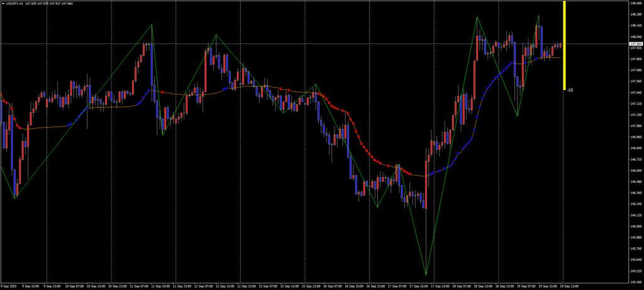Click the 19 Sep 23:00 time label

(570, 286)
